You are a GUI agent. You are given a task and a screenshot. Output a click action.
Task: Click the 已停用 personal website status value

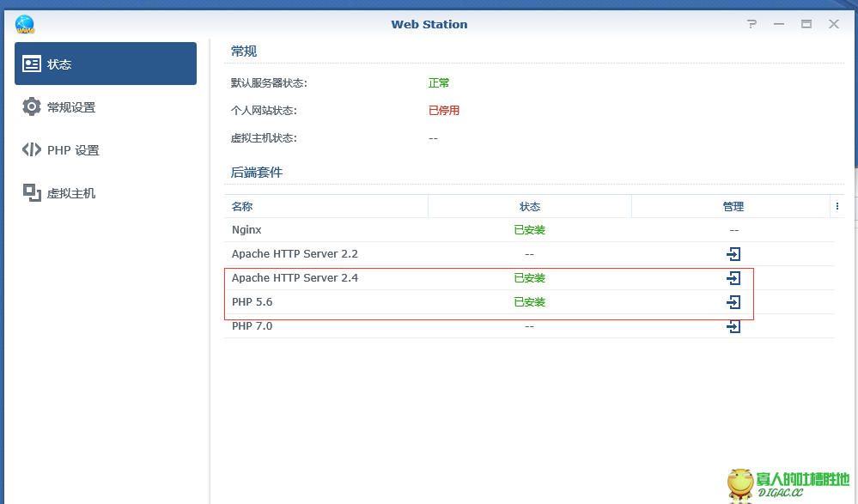pos(444,110)
